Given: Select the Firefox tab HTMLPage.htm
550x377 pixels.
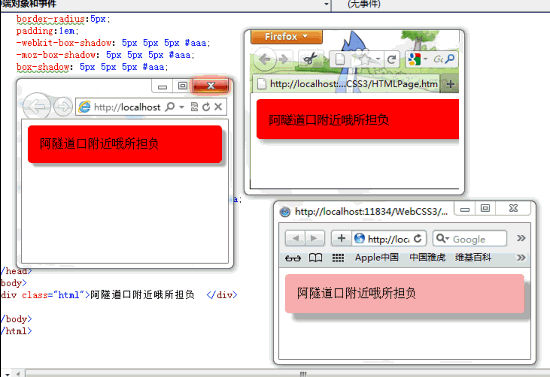Looking at the screenshot, I should pyautogui.click(x=346, y=84).
